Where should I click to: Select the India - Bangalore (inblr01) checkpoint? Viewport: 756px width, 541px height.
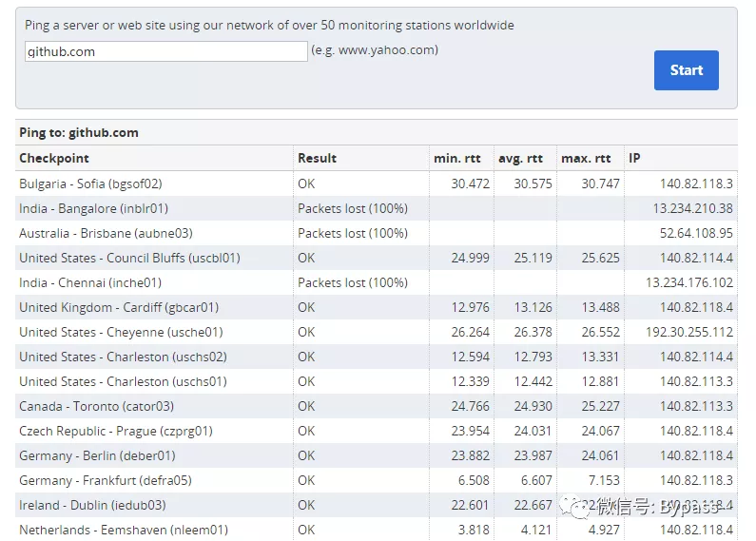coord(93,209)
